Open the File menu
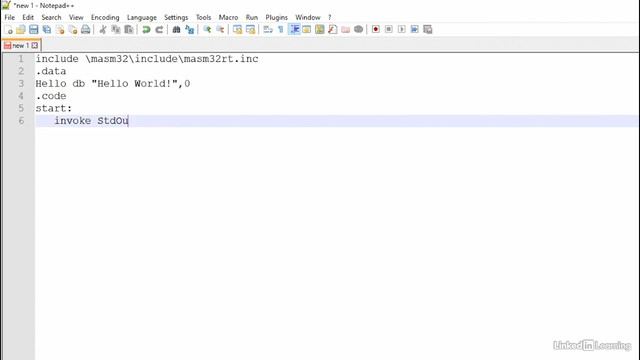The width and height of the screenshot is (640, 360). 9,17
